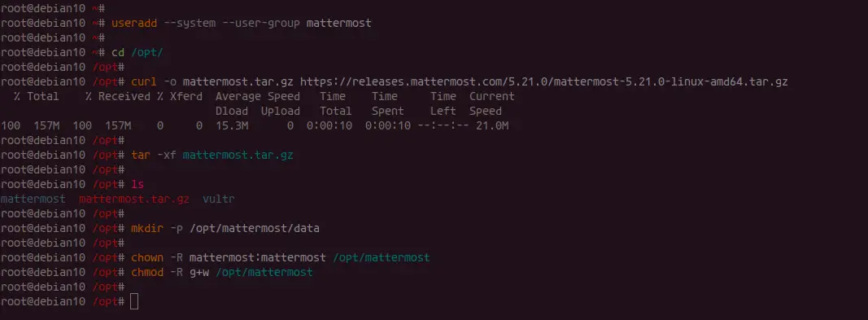
Task: Click the mattermost:mattermost owner argument
Action: 257,257
